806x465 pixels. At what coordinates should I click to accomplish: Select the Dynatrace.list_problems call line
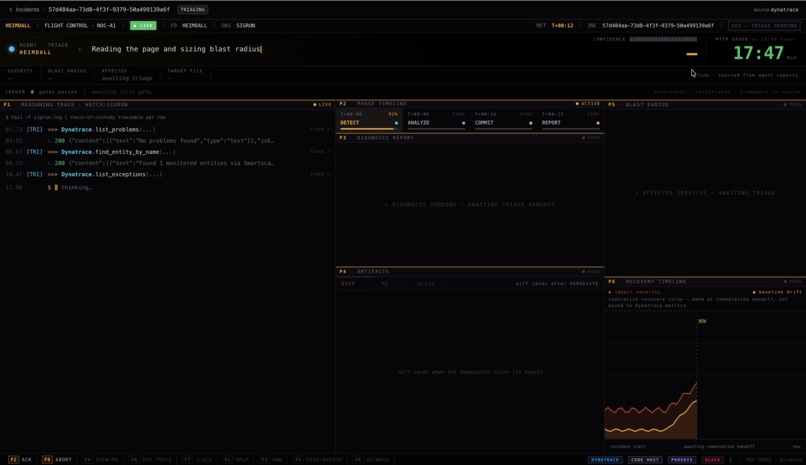[108, 129]
